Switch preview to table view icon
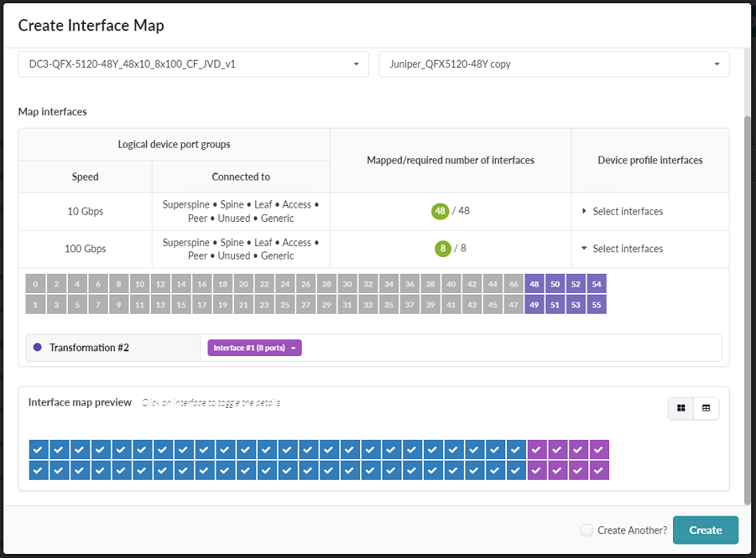 (706, 408)
